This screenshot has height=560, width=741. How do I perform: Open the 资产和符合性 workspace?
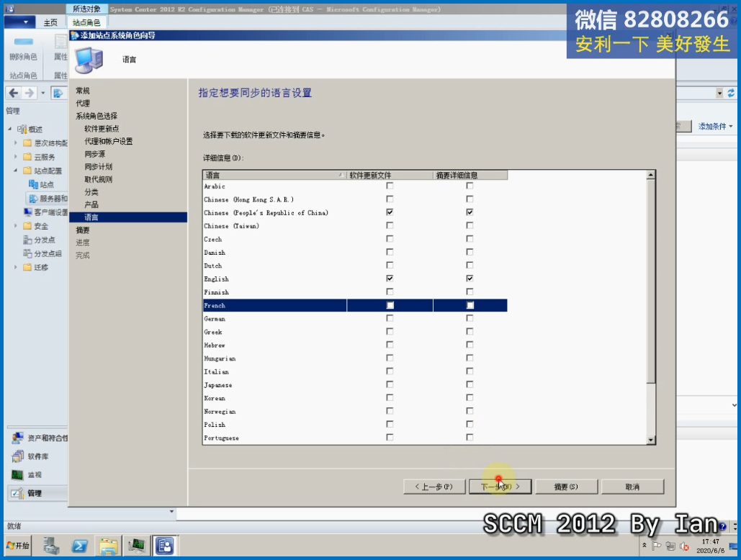pos(40,438)
